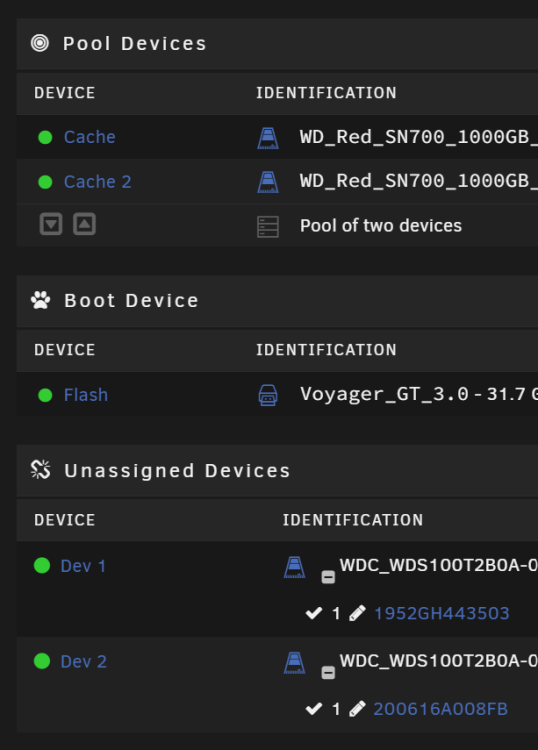The image size is (538, 750).
Task: Click the checkmark icon beside 1952GH443503
Action: (x=314, y=613)
